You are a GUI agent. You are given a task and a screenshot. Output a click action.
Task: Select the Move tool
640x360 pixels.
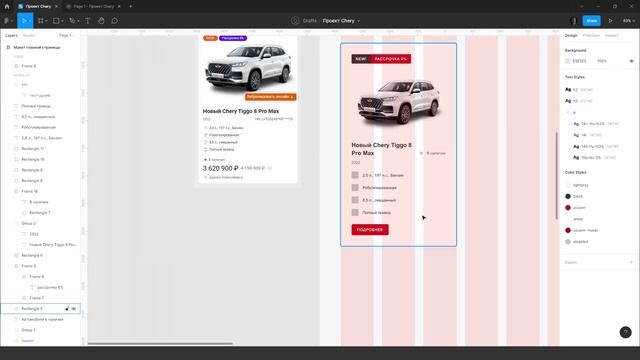point(23,21)
